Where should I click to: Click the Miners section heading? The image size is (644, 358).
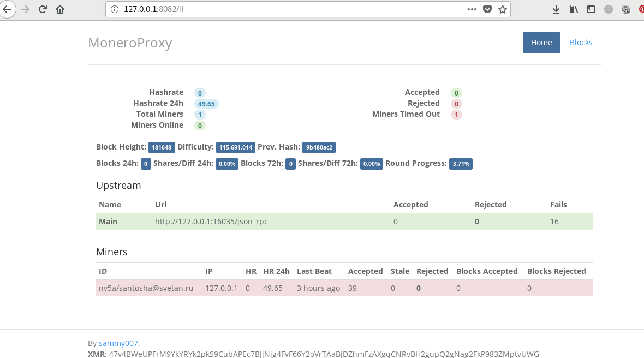pos(112,252)
